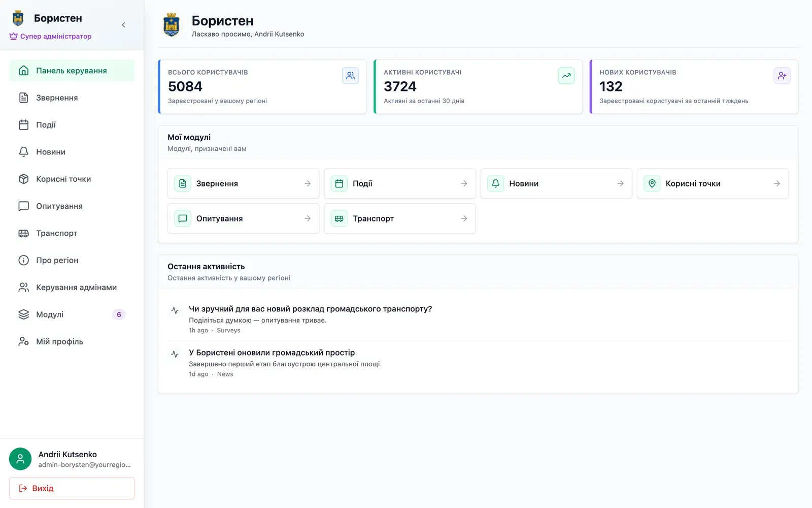Click the info icon beside Про регіон
812x508 pixels.
coord(24,260)
